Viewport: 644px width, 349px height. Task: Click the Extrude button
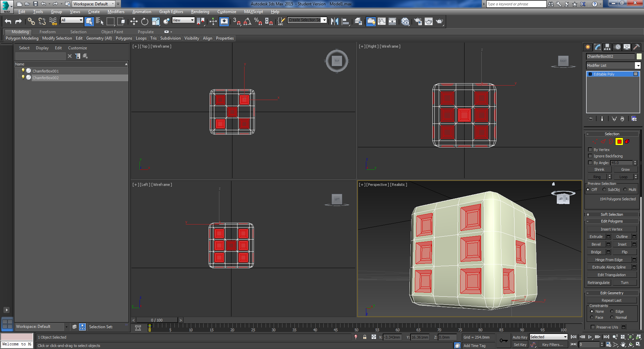click(596, 237)
